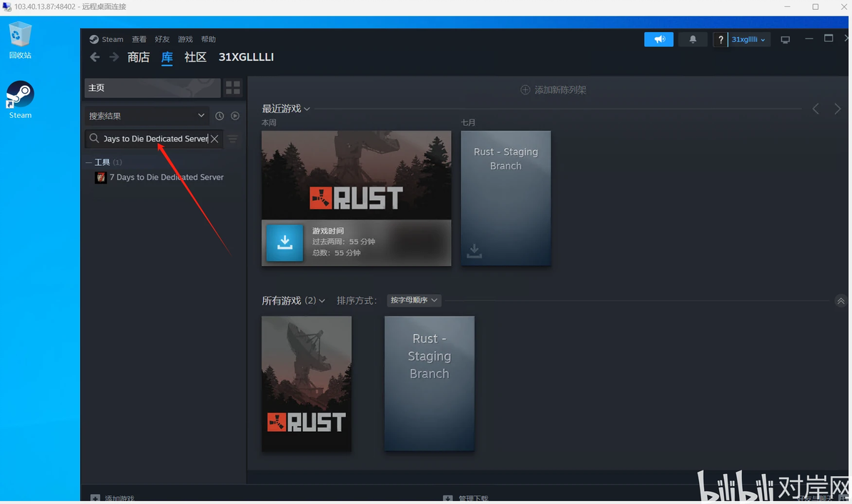Toggle the ready-to-play filter icon

point(235,116)
